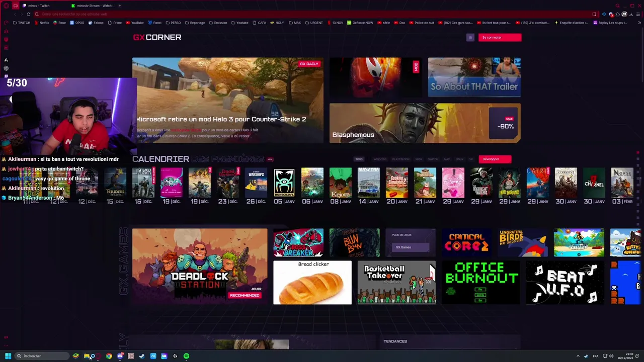Image resolution: width=644 pixels, height=362 pixels.
Task: Open the Blasphemous -90% sale banner
Action: (425, 123)
